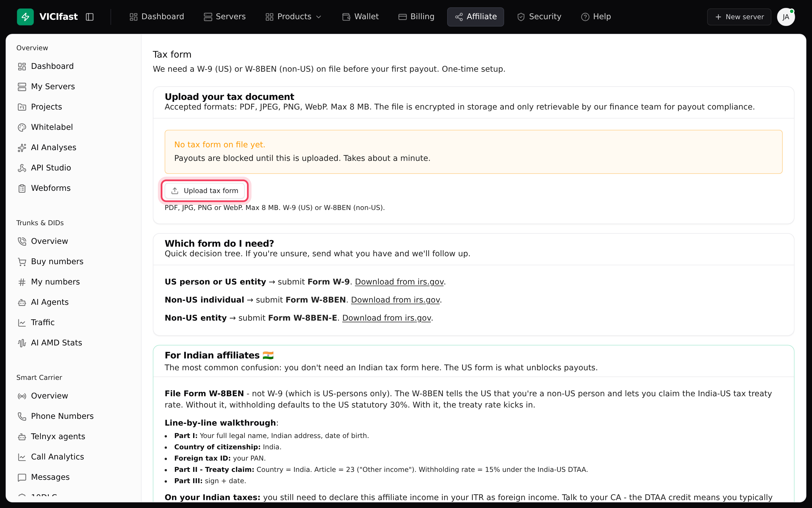Click the Webforms clipboard icon
This screenshot has height=508, width=812.
tap(22, 189)
